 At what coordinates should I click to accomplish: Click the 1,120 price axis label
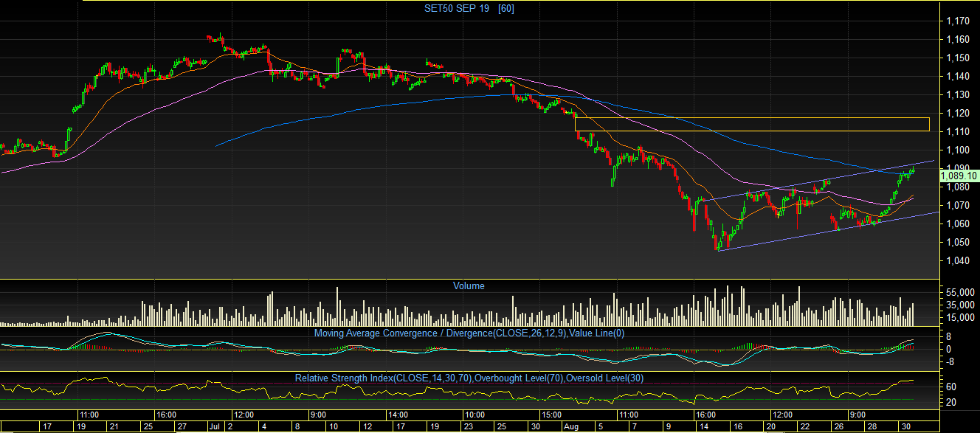[957, 114]
